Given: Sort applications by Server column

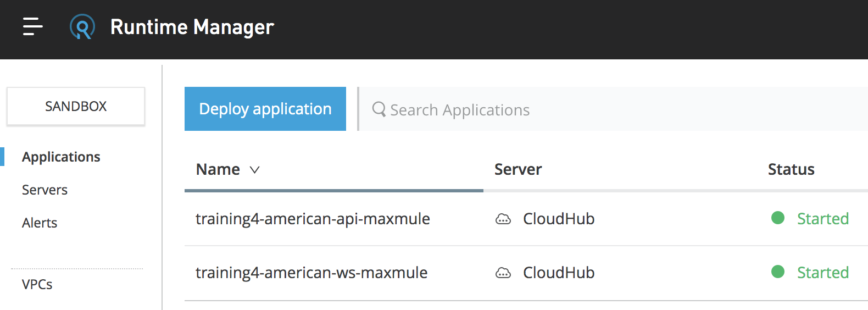Looking at the screenshot, I should 518,169.
